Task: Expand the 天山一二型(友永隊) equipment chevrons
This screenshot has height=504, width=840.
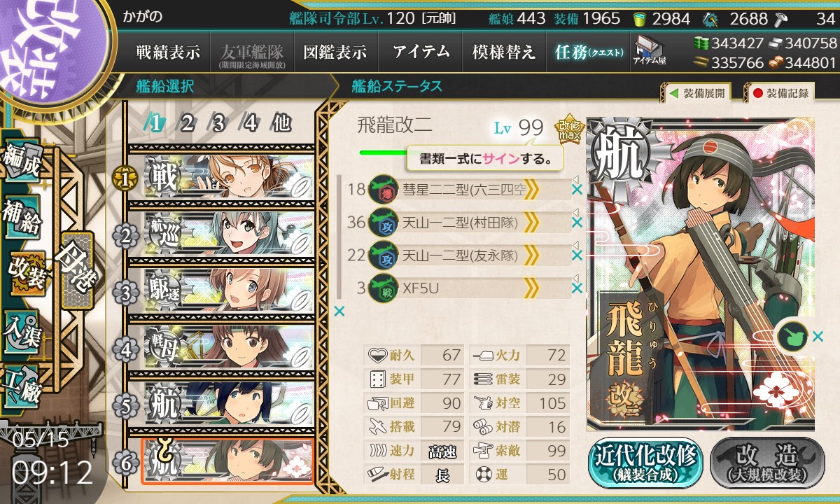Action: click(x=531, y=255)
